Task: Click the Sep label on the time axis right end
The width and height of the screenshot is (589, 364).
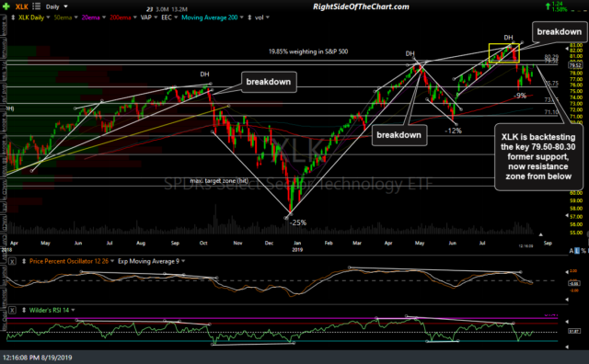Action: tap(548, 244)
